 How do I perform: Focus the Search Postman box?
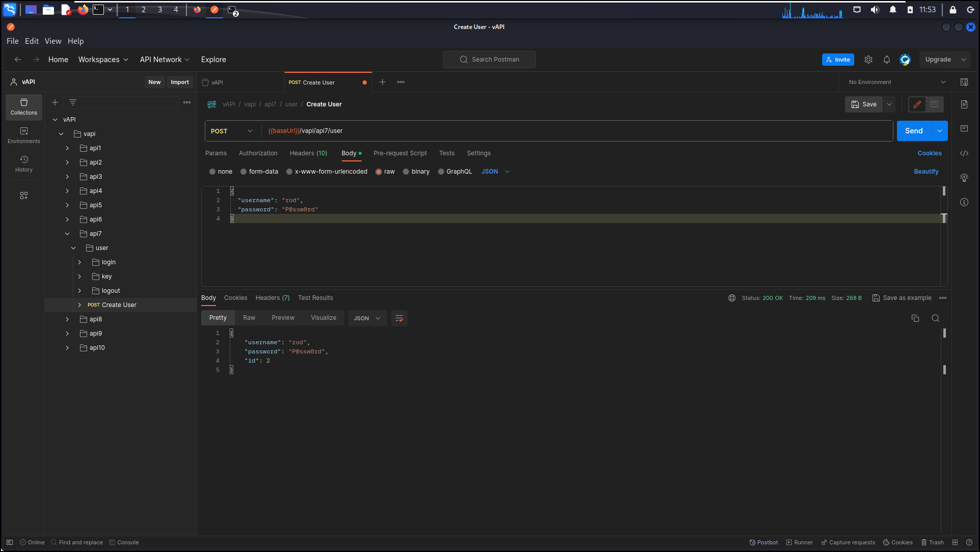coord(489,60)
